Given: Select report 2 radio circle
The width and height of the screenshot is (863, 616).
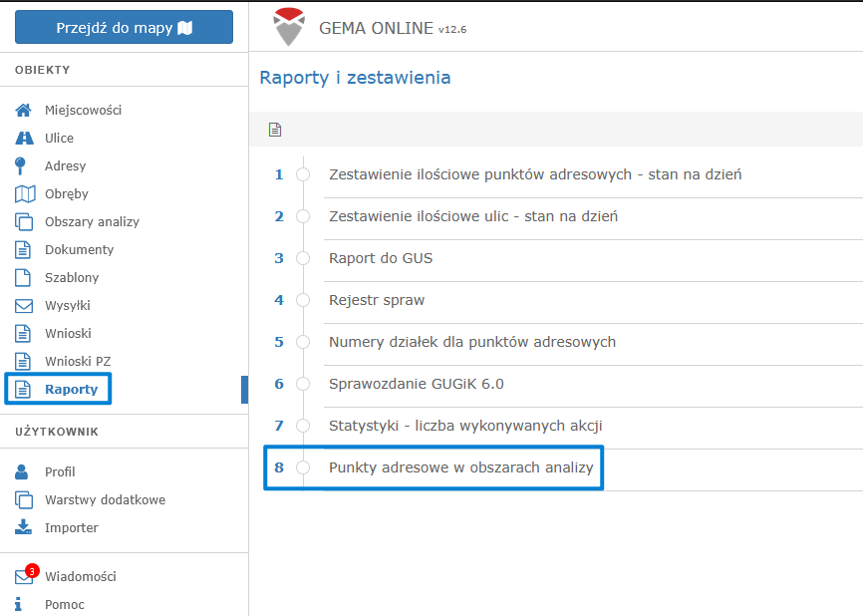Looking at the screenshot, I should click(x=303, y=216).
